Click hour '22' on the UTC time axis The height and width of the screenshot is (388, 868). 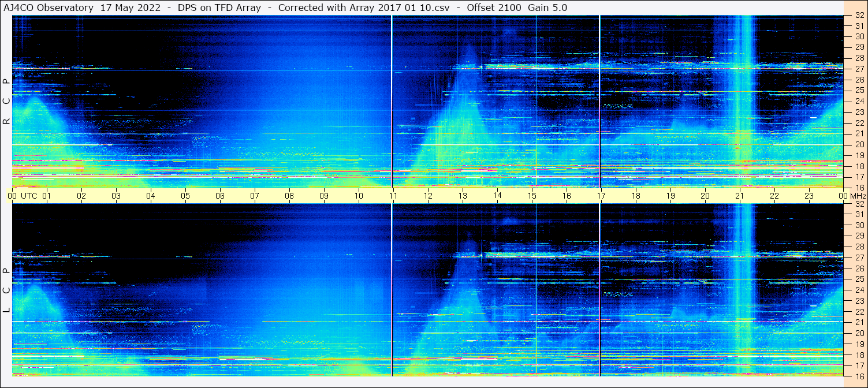click(x=774, y=196)
